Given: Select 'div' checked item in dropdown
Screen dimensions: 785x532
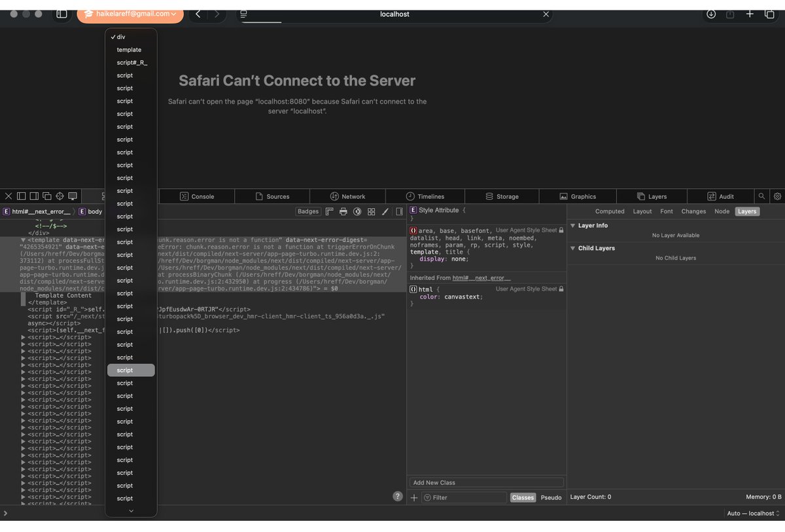Looking at the screenshot, I should [131, 37].
